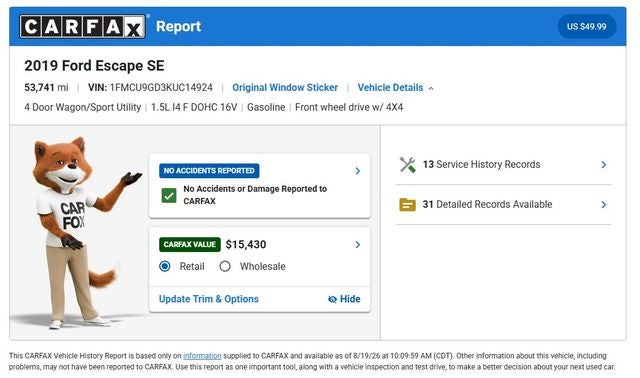Image resolution: width=640 pixels, height=378 pixels.
Task: Click the VIN number 1FMCU9GD3KUC14924
Action: [x=161, y=87]
